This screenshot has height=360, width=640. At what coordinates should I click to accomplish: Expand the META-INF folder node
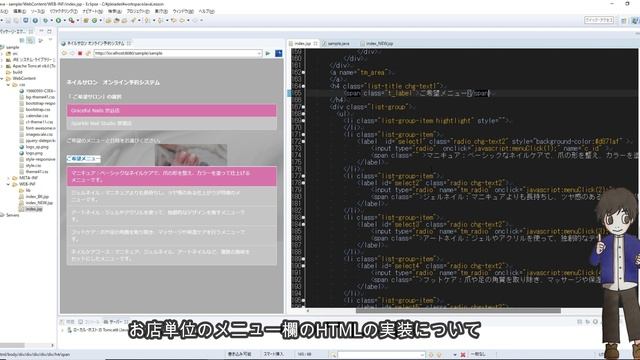tap(9, 178)
